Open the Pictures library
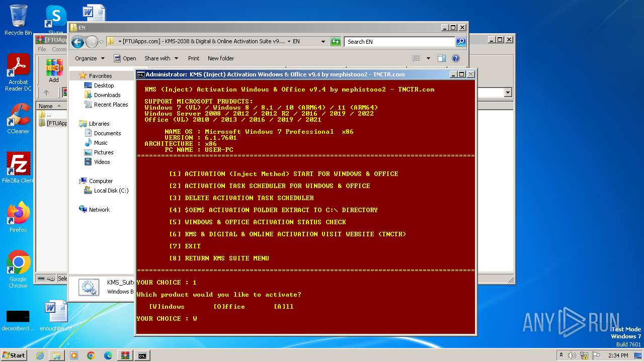 99,152
